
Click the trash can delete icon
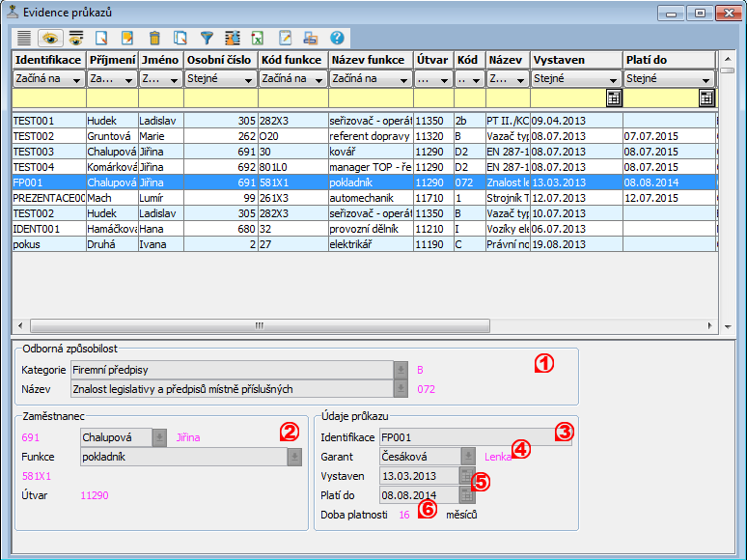coord(154,39)
